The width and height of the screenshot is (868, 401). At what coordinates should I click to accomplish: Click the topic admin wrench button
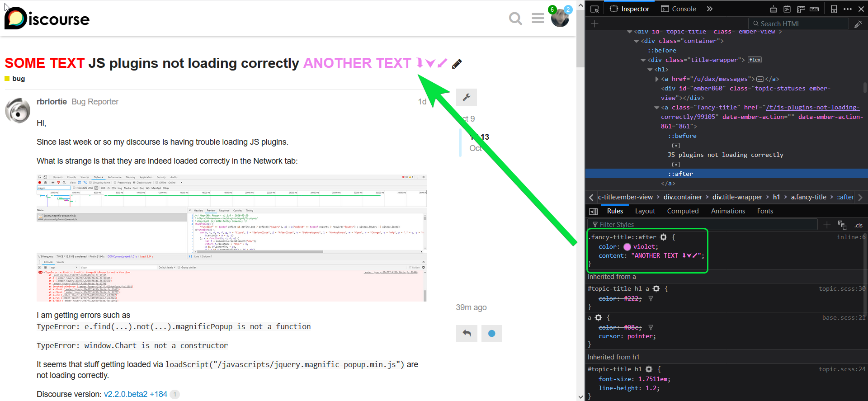pyautogui.click(x=466, y=97)
